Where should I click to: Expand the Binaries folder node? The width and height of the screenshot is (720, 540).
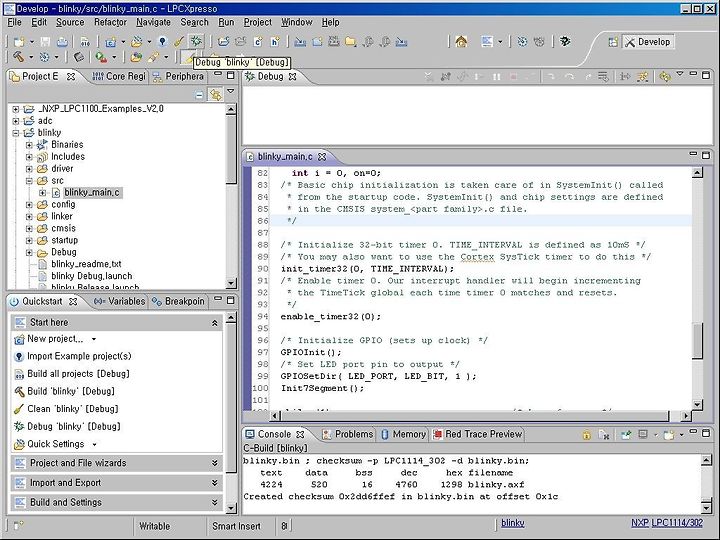click(x=29, y=145)
